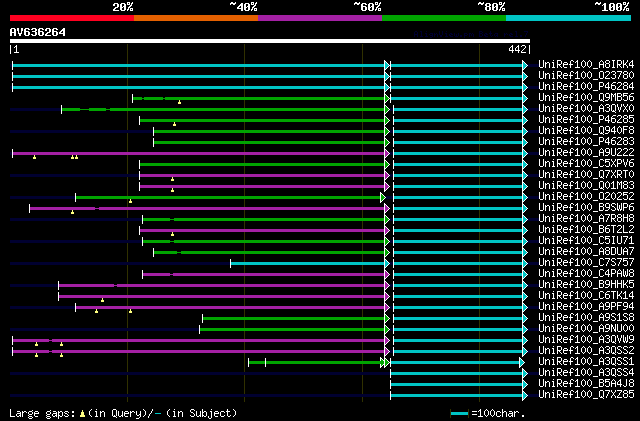
Task: Click the UniRef100_A3QVW9 label
Action: click(586, 340)
